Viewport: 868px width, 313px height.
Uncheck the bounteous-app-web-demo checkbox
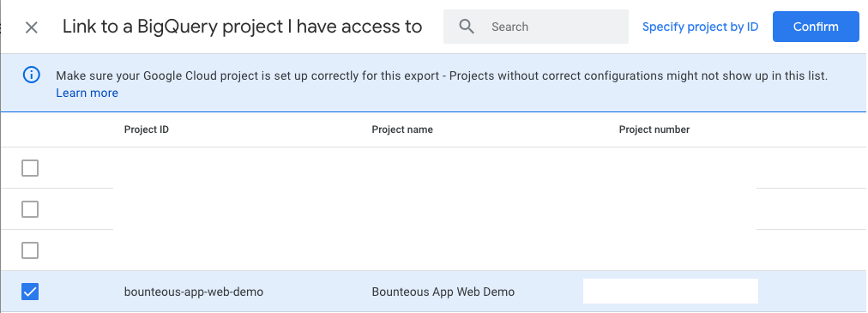point(30,292)
